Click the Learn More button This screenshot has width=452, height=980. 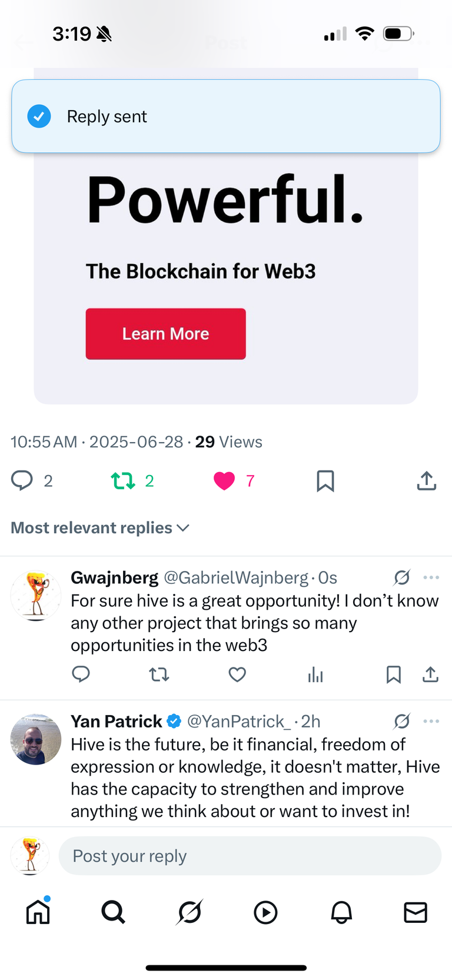click(x=166, y=334)
